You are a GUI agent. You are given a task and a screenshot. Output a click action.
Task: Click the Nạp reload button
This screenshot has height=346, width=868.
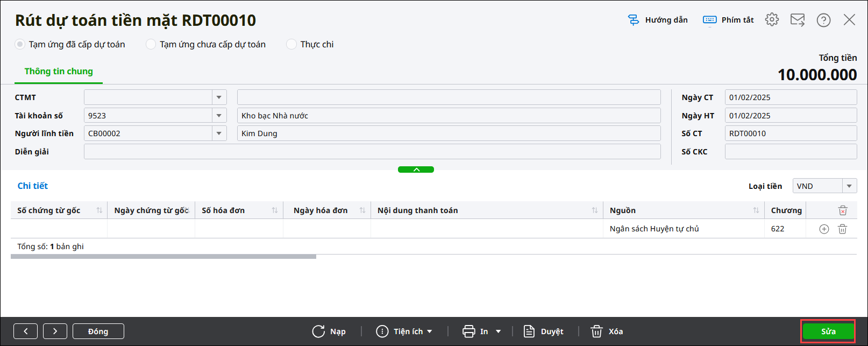(x=329, y=331)
